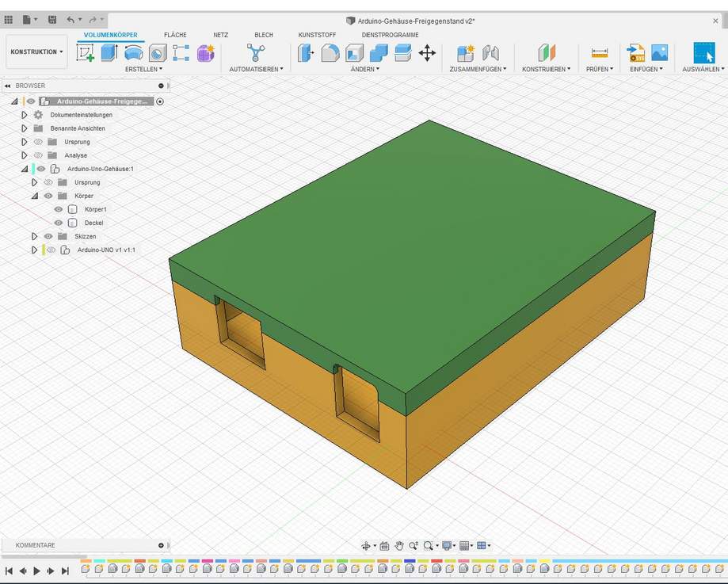Screen dimensions: 728x584
Task: Toggle visibility of Körper1
Action: pyautogui.click(x=59, y=209)
